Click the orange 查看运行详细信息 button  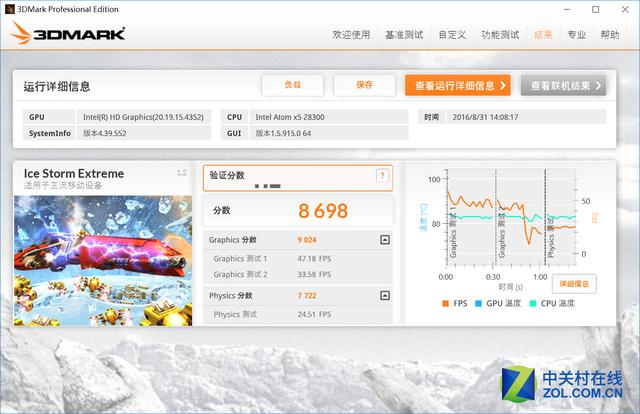click(458, 85)
